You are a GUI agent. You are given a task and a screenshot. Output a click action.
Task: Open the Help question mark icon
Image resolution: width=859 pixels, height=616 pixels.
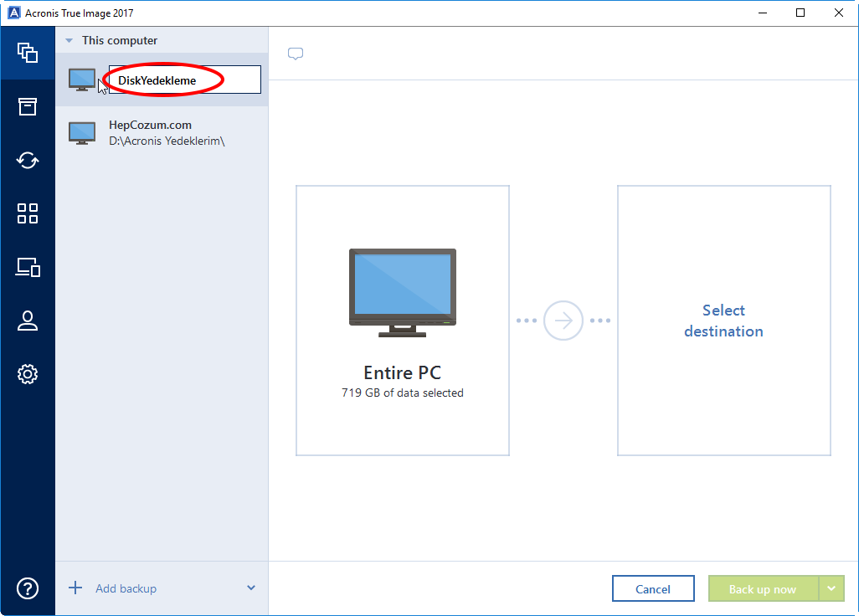click(28, 588)
